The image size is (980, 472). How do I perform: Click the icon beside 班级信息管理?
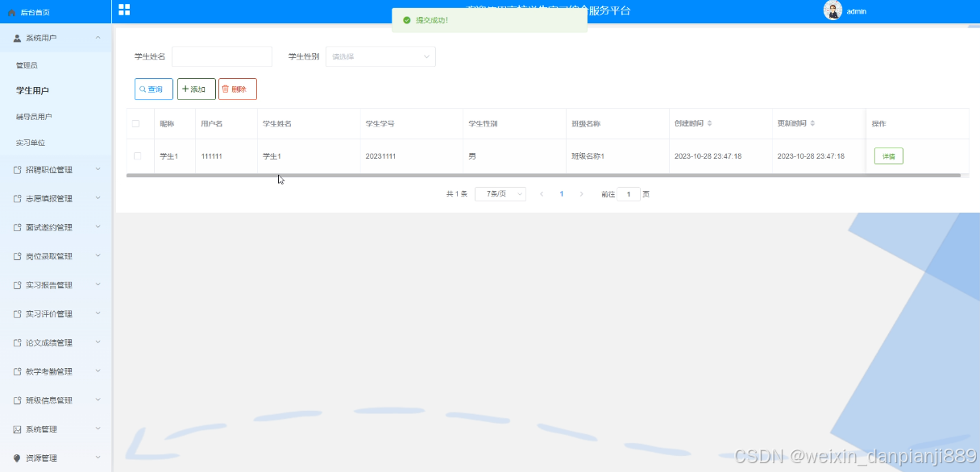click(17, 400)
